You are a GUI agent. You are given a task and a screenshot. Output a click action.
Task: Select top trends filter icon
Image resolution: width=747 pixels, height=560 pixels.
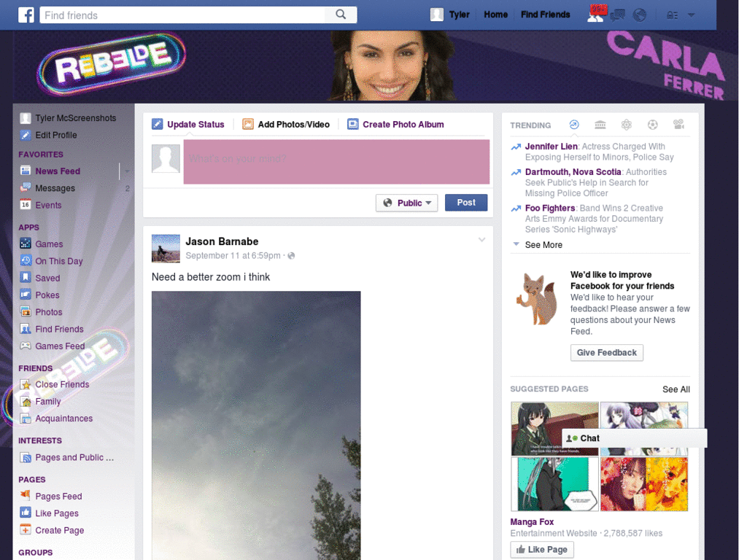pyautogui.click(x=574, y=125)
